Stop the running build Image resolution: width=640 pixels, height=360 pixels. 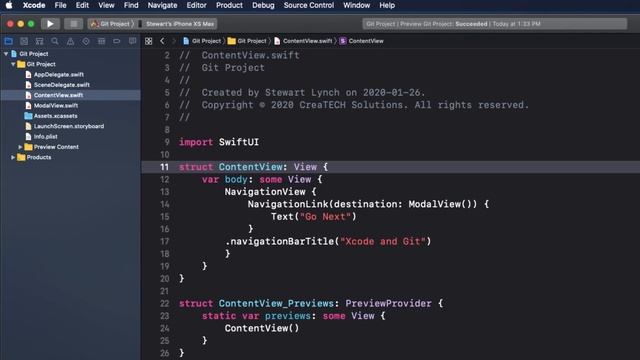click(x=73, y=24)
